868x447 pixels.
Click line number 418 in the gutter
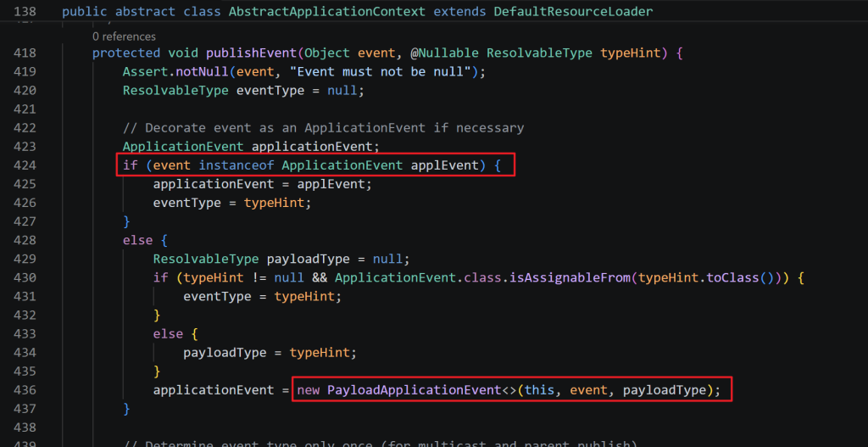coord(25,53)
